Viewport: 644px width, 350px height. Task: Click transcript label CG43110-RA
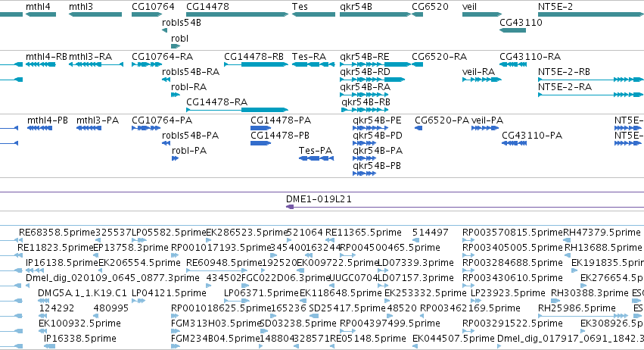tap(530, 57)
